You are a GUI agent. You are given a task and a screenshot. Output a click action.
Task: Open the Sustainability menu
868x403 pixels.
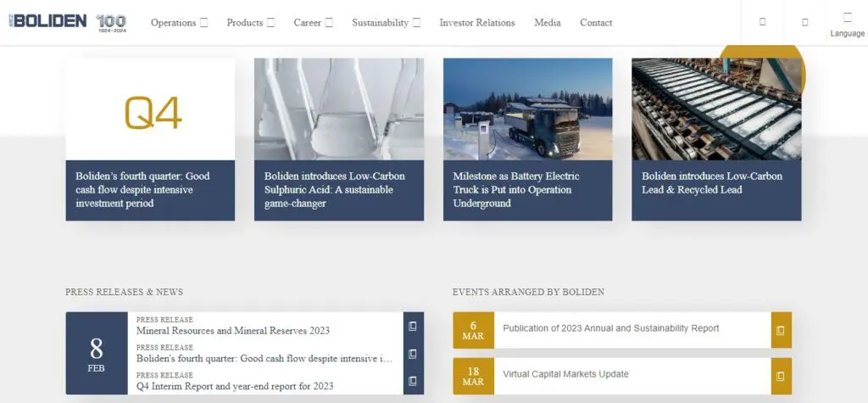pyautogui.click(x=381, y=23)
